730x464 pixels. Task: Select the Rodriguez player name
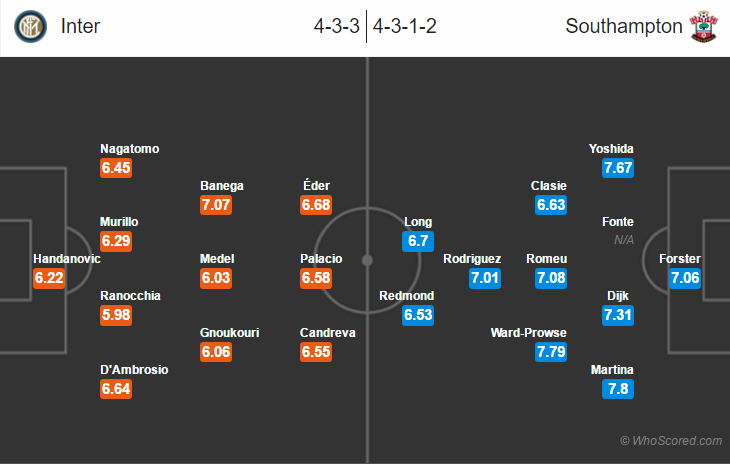(472, 259)
